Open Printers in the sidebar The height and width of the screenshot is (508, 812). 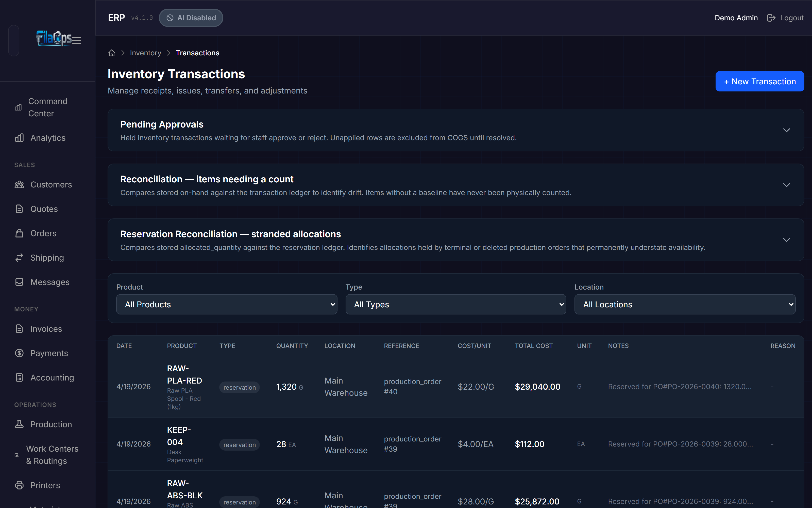(x=47, y=485)
